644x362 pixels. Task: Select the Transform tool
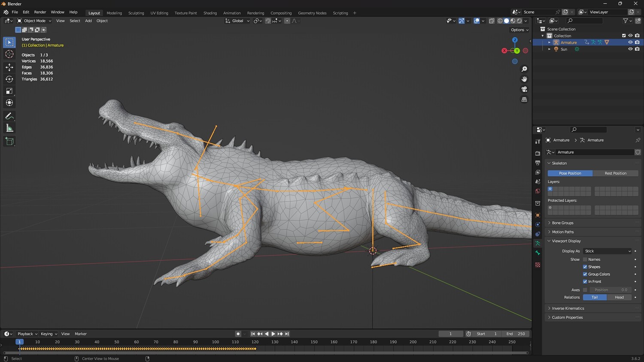[x=9, y=103]
